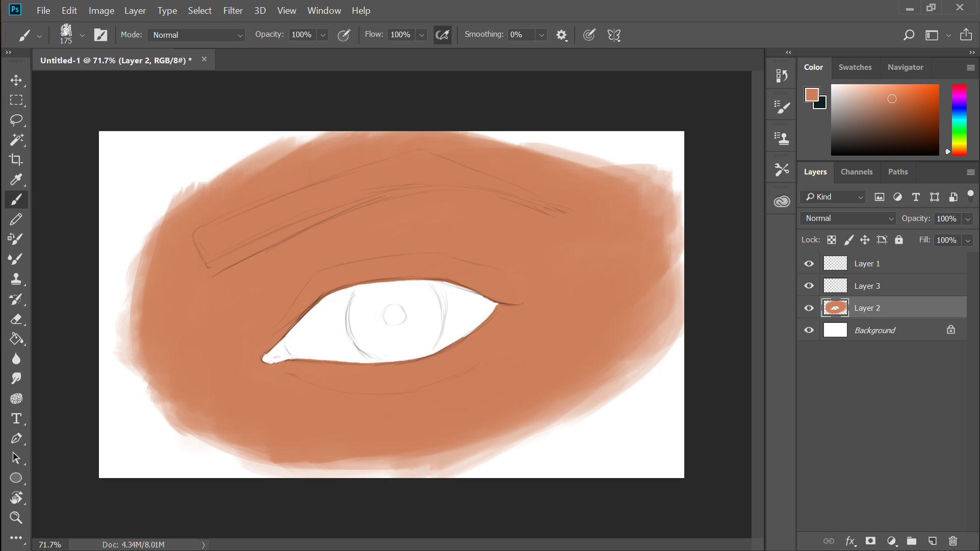980x551 pixels.
Task: Open layer Kind filter dropdown
Action: tap(833, 197)
